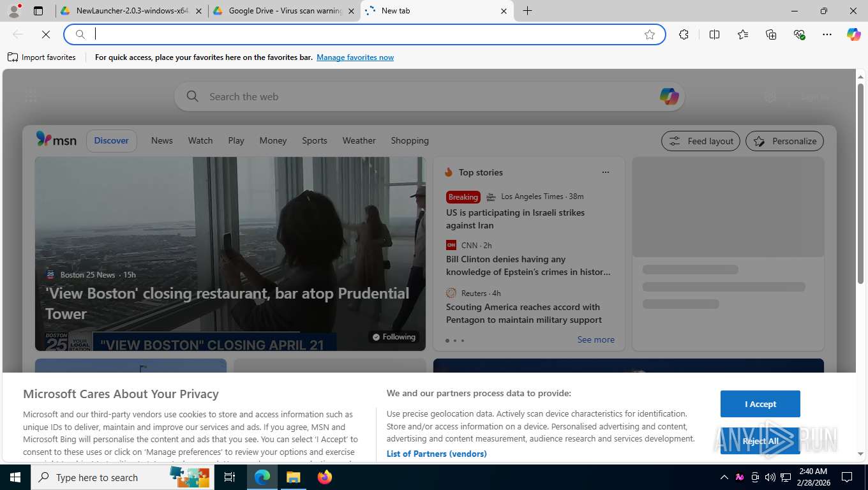The height and width of the screenshot is (490, 868).
Task: Close the NewLauncher tab
Action: click(x=198, y=11)
